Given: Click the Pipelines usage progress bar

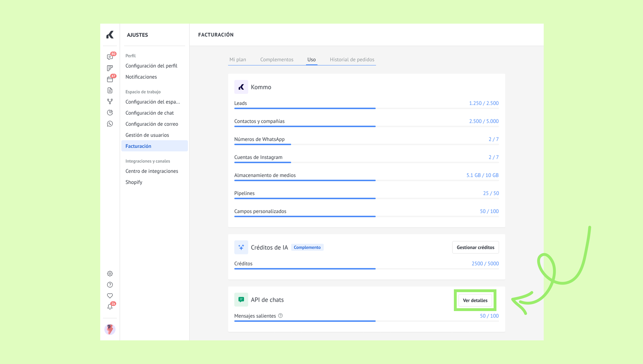Looking at the screenshot, I should click(366, 198).
